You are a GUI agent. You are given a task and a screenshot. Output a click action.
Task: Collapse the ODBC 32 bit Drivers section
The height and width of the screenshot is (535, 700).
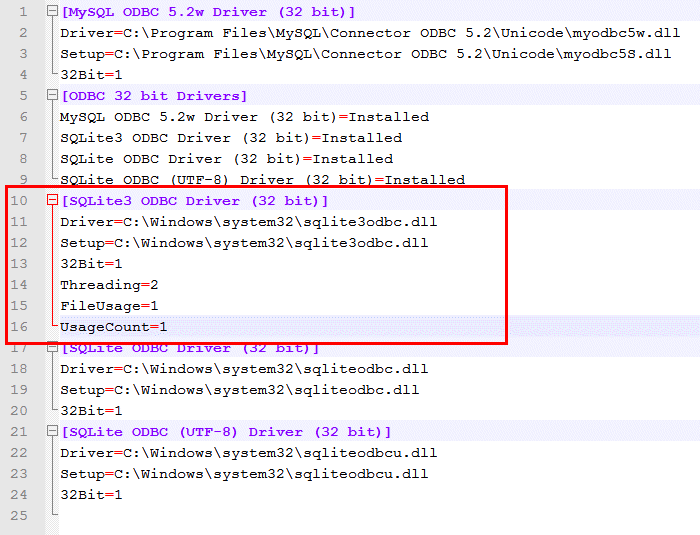(x=52, y=95)
